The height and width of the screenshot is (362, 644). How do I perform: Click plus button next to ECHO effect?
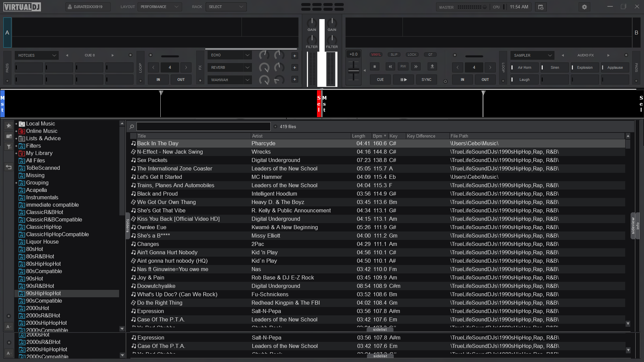(x=294, y=56)
